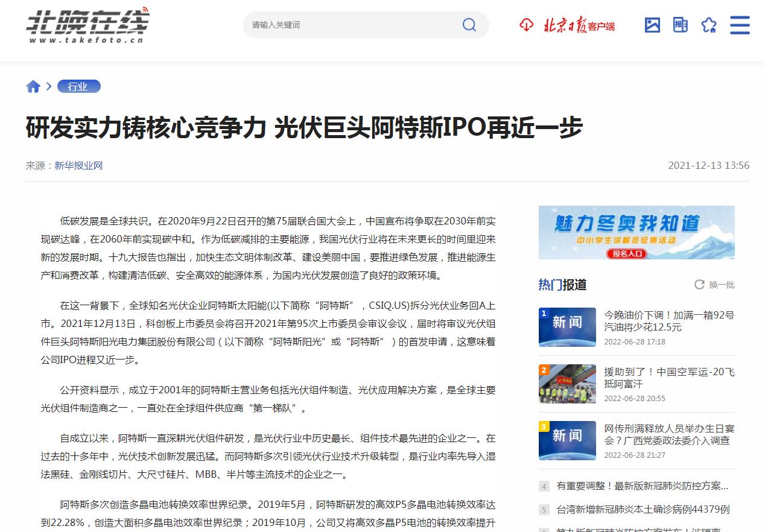Click paragraph starting 公开资料显示

268,399
